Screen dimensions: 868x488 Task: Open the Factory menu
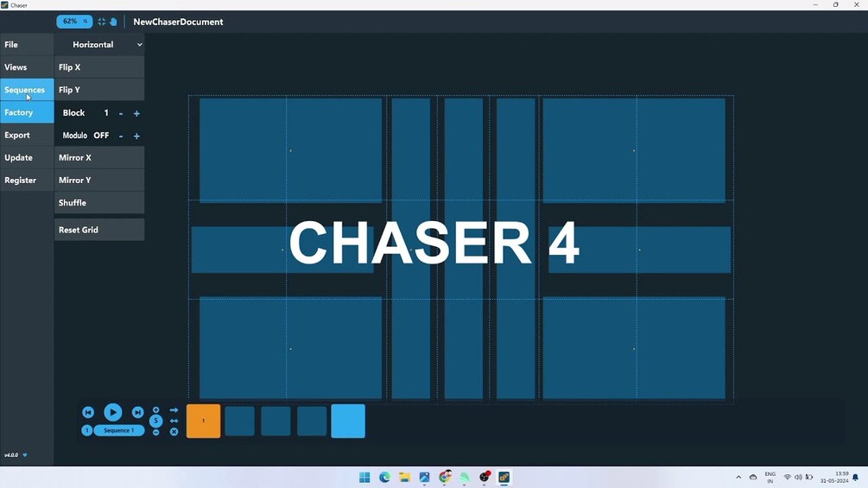click(27, 112)
